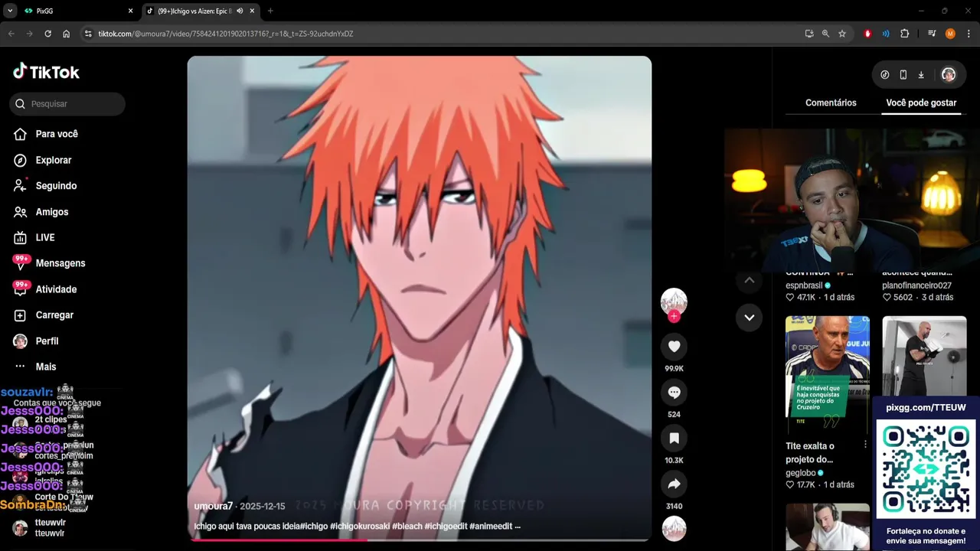The height and width of the screenshot is (551, 980).
Task: Open a new browser tab
Action: coord(270,11)
